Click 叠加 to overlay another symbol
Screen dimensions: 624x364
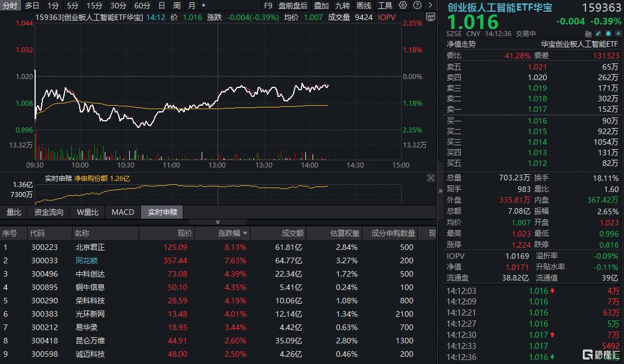point(321,6)
